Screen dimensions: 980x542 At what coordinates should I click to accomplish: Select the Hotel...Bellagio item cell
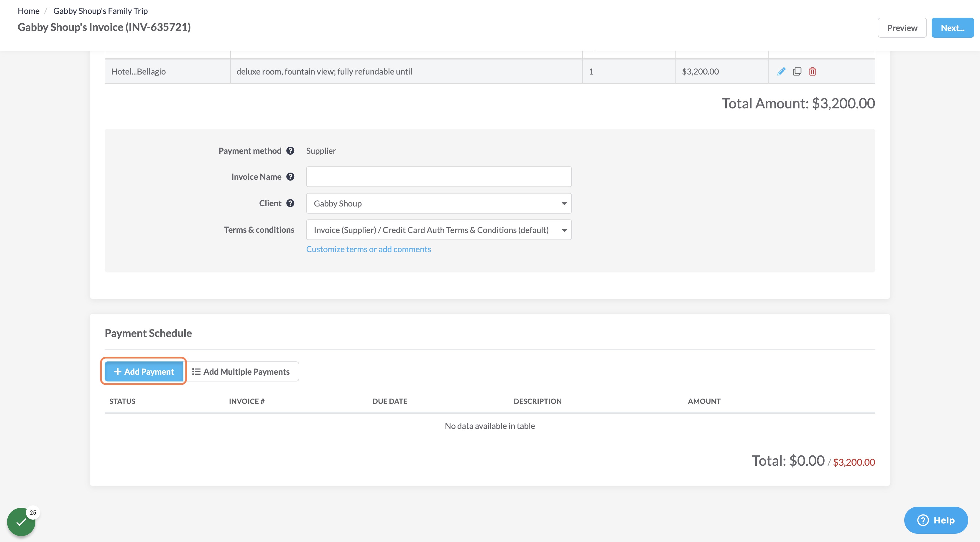[x=167, y=72]
